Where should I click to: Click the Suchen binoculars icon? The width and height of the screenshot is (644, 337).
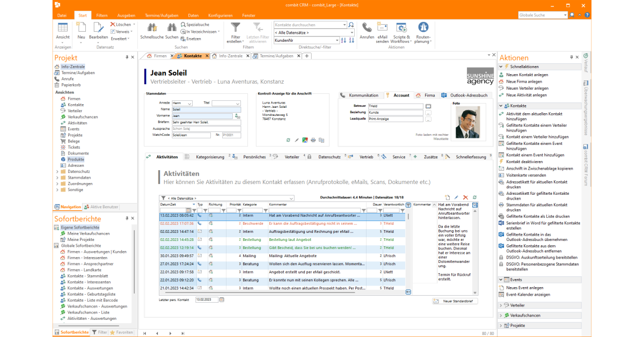click(172, 27)
